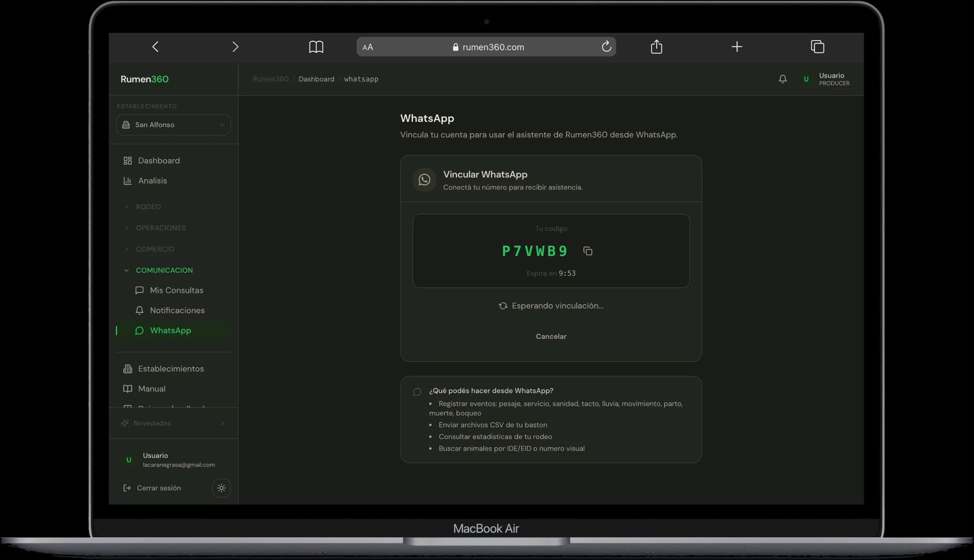
Task: Click the Buscar animales por IDE/EID item
Action: (x=511, y=448)
